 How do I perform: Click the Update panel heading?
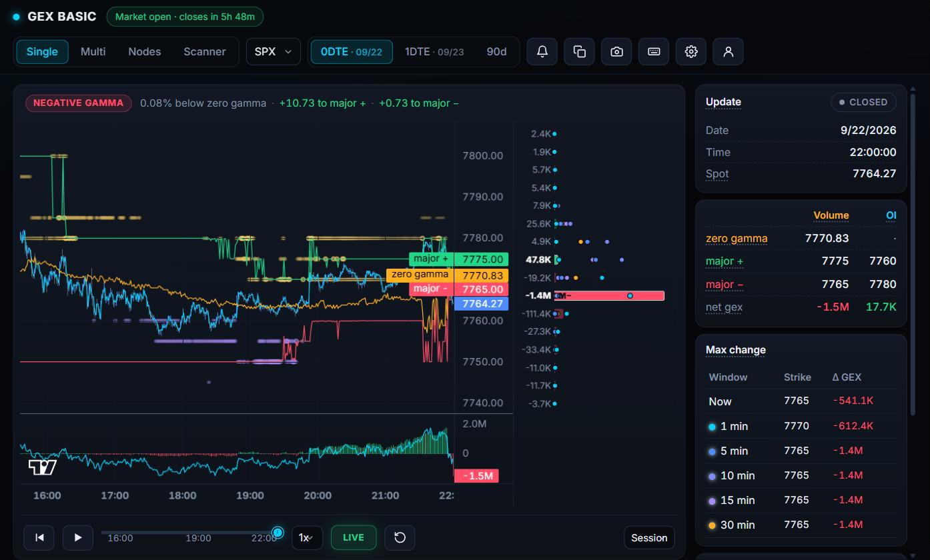(x=723, y=102)
